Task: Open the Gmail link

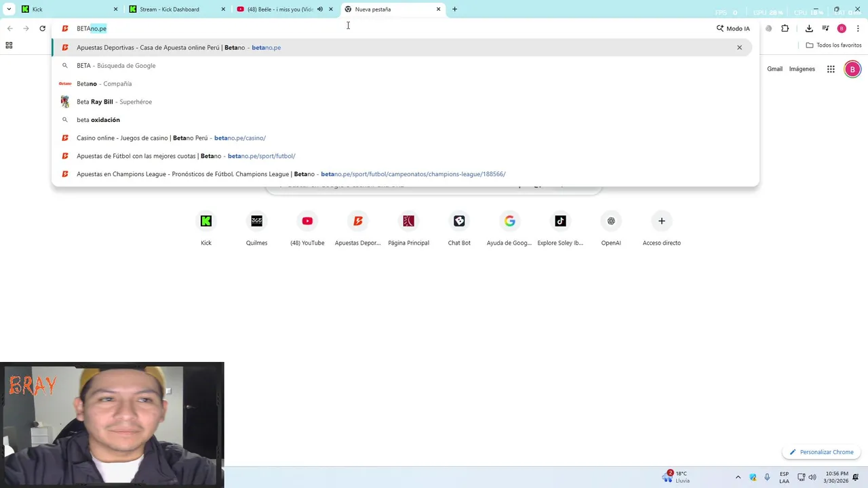Action: (774, 69)
